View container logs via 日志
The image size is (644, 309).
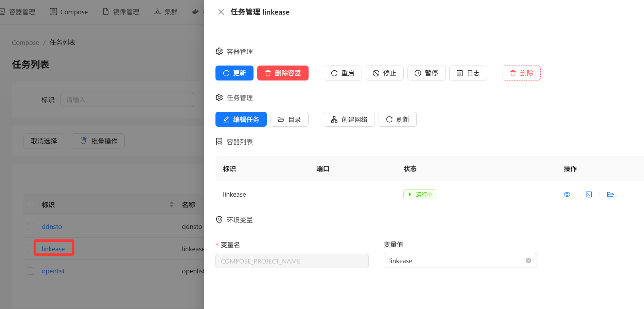pos(468,73)
